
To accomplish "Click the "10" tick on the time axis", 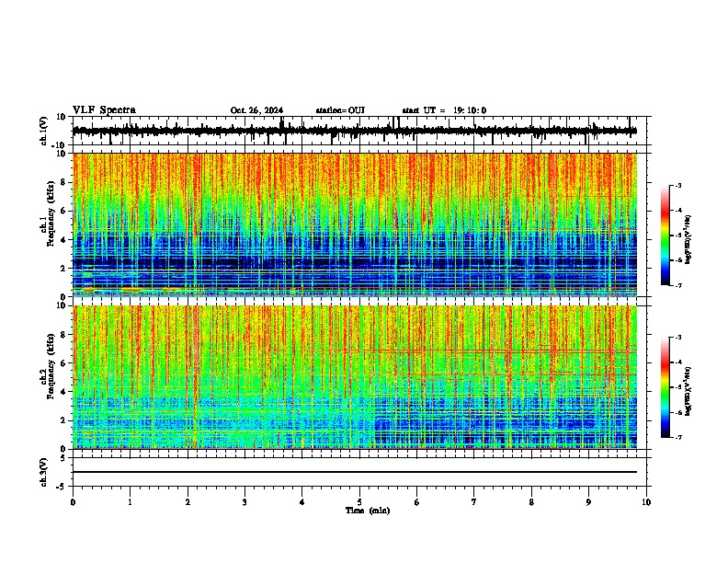I will (646, 502).
